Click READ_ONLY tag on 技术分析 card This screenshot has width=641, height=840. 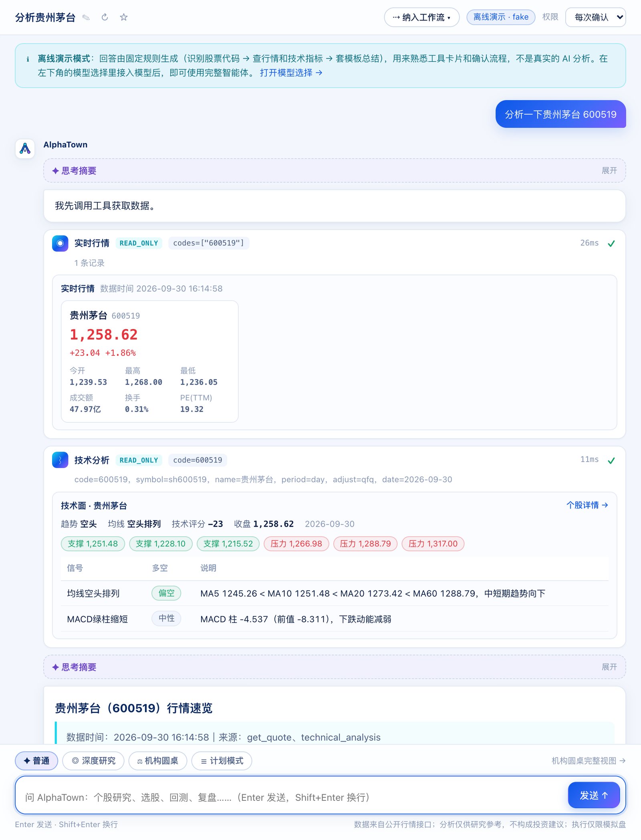pos(139,460)
